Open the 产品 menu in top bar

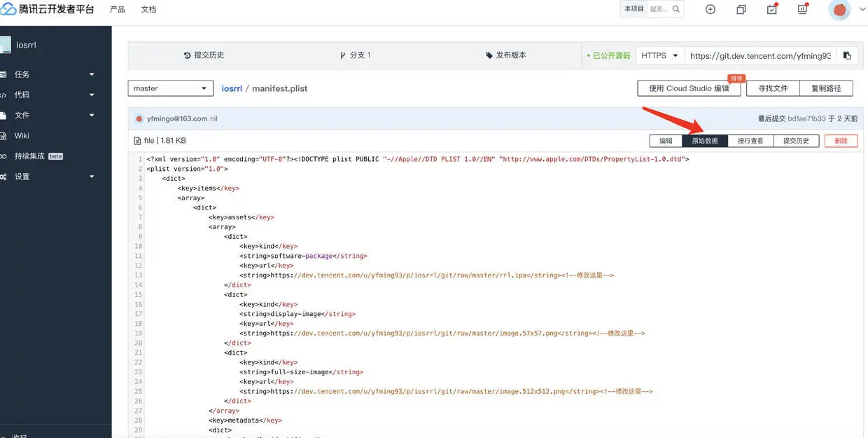coord(118,9)
